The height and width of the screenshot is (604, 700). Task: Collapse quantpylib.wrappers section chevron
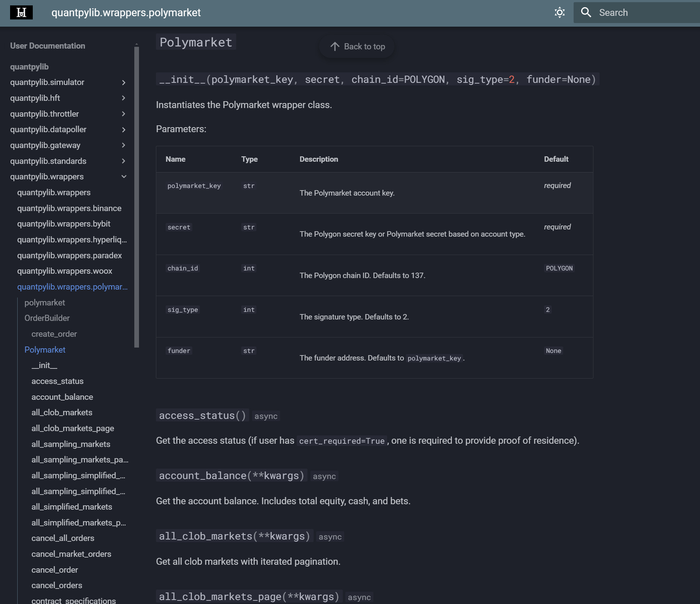coord(124,176)
